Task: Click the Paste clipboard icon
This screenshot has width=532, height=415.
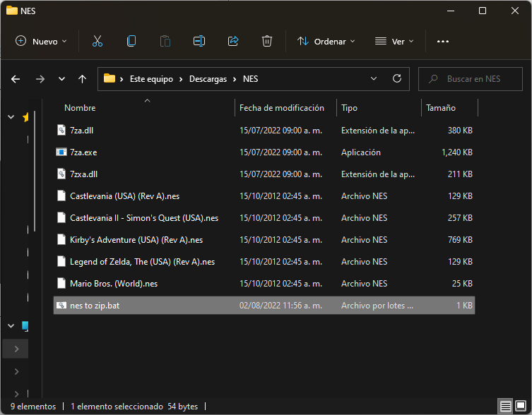Action: (x=165, y=42)
